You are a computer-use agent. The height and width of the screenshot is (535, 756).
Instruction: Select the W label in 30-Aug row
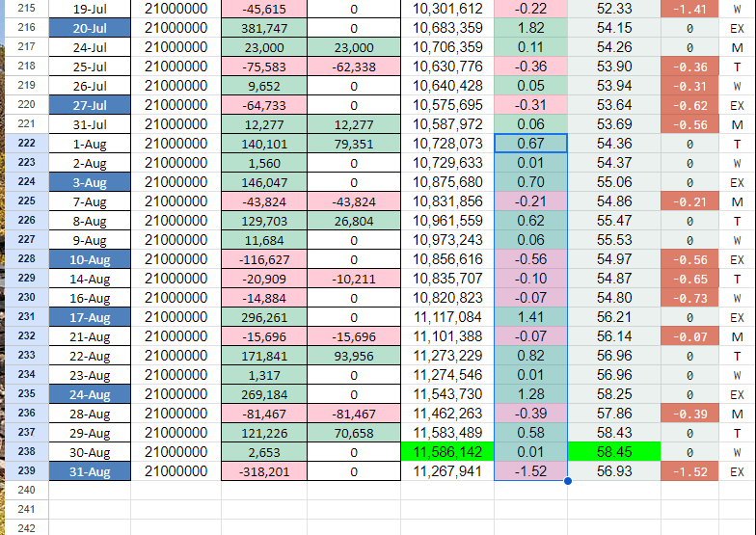click(737, 452)
